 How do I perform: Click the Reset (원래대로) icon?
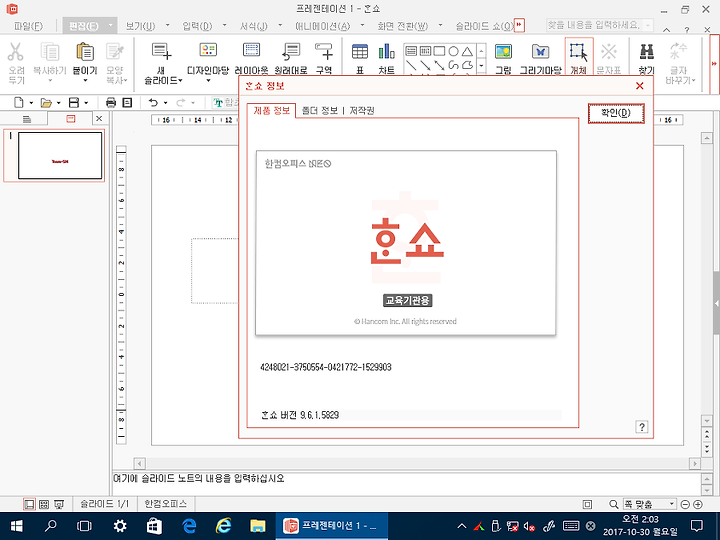tap(290, 52)
